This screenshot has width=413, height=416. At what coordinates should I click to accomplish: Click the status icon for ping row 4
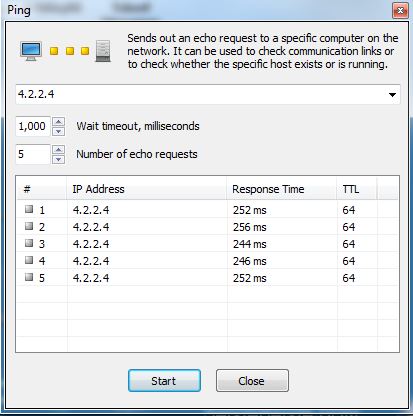[29, 260]
